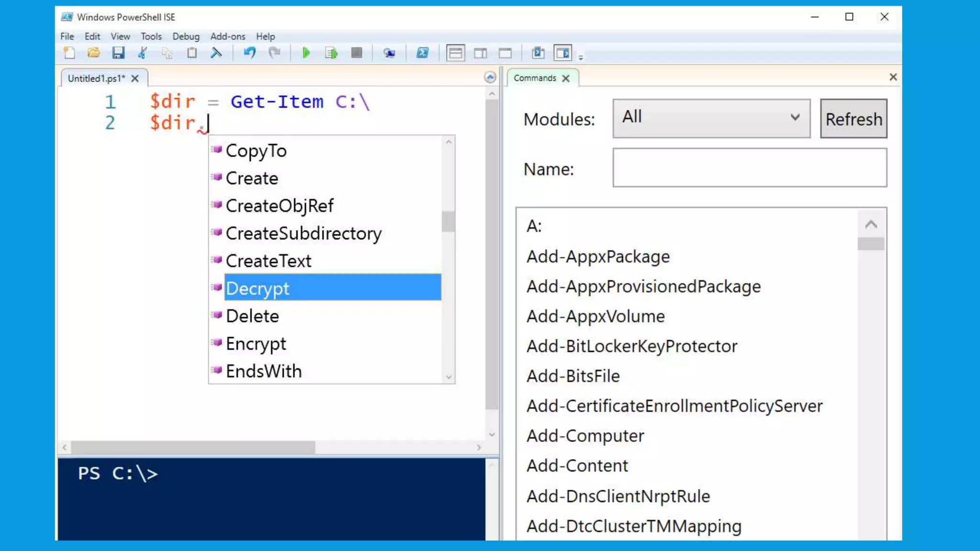The height and width of the screenshot is (551, 980).
Task: Select the Untitled1.ps1 script tab
Action: click(x=97, y=78)
